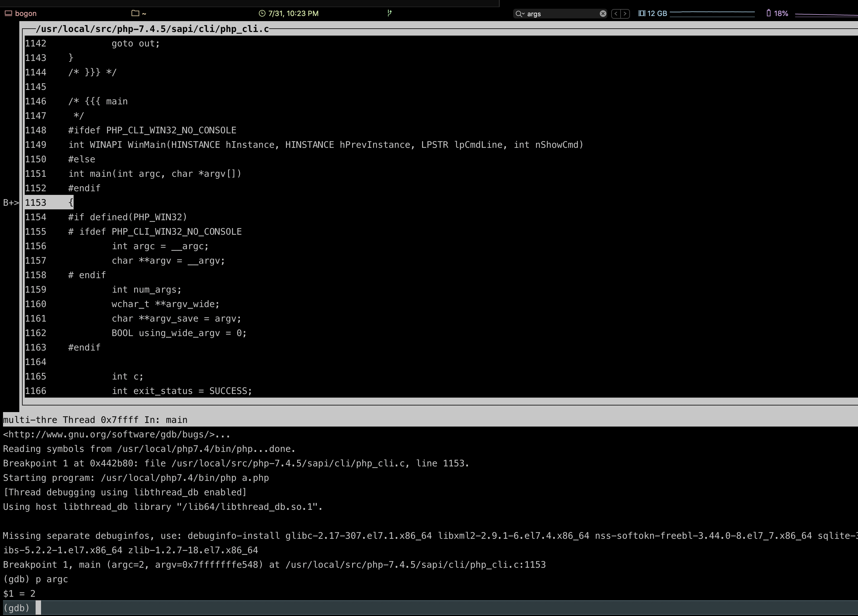Click the battery icon beside 18%
Screen dimensions: 858x616
tap(768, 13)
